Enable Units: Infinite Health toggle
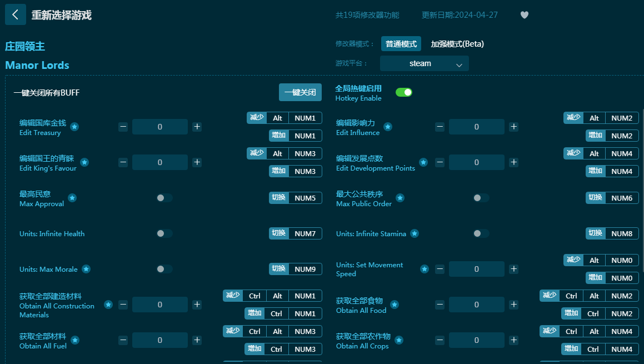Screen dimensions: 644x364 click(x=164, y=234)
